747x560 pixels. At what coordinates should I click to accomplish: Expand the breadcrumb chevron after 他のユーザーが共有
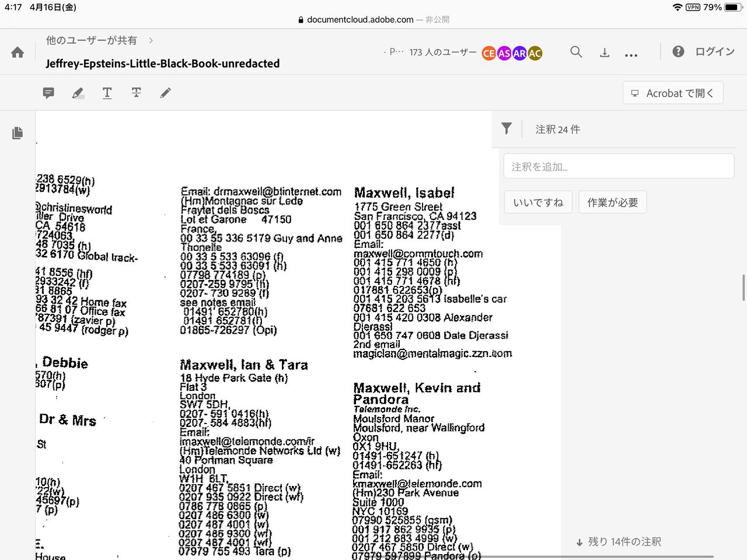151,40
